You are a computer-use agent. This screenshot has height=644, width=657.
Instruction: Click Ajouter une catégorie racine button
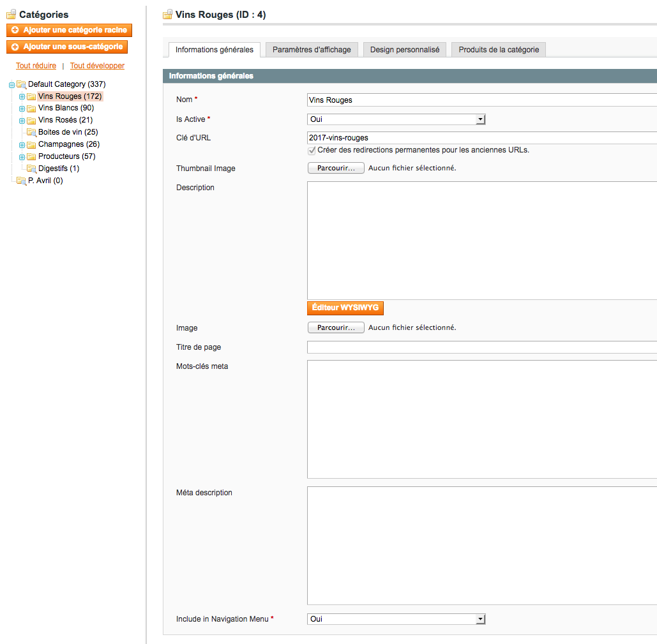point(69,30)
